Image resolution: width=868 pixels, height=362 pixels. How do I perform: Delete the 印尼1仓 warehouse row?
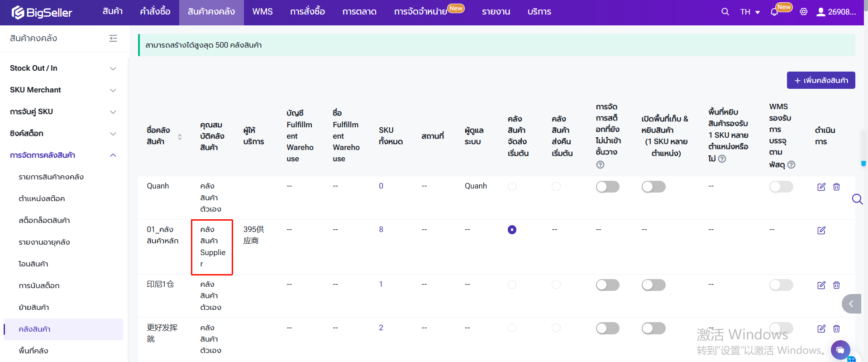(836, 285)
